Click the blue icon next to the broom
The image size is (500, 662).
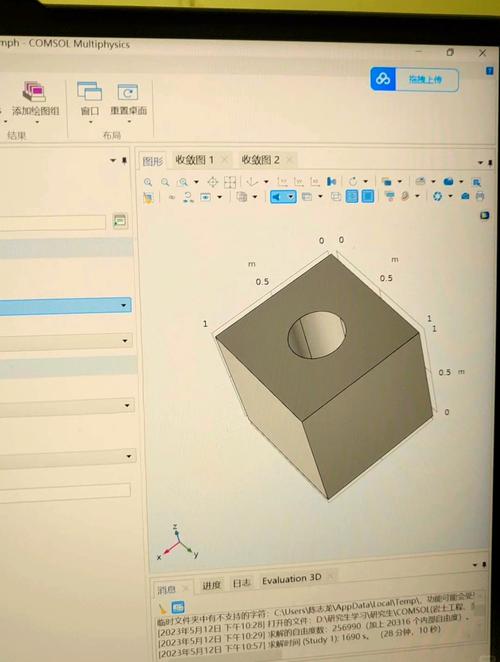[178, 607]
